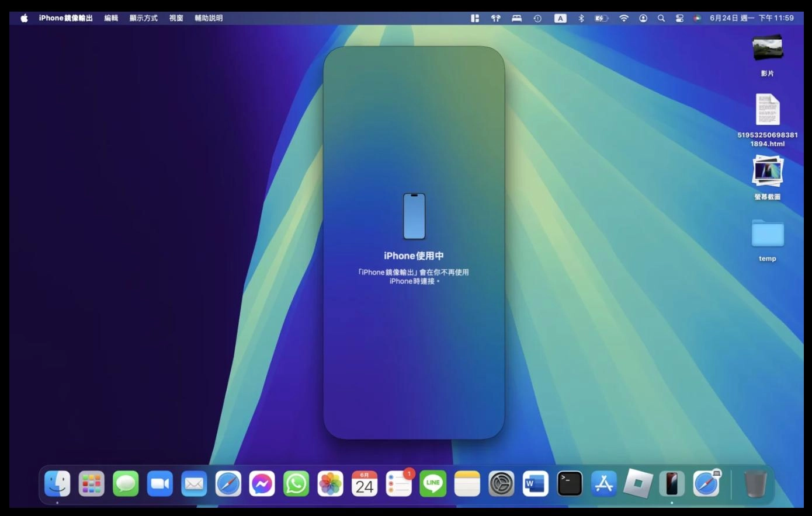Click the iPhone image in mirroring window
The width and height of the screenshot is (812, 516).
point(414,216)
